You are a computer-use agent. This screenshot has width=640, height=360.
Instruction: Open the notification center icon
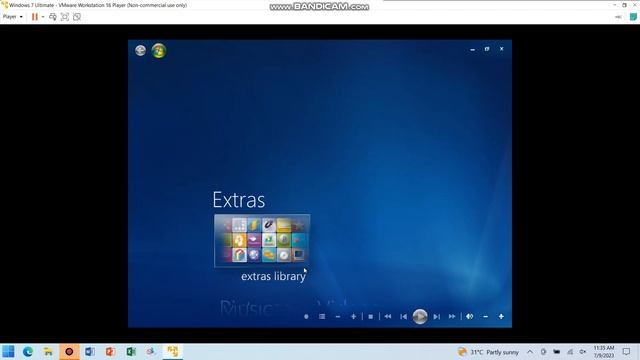(627, 352)
